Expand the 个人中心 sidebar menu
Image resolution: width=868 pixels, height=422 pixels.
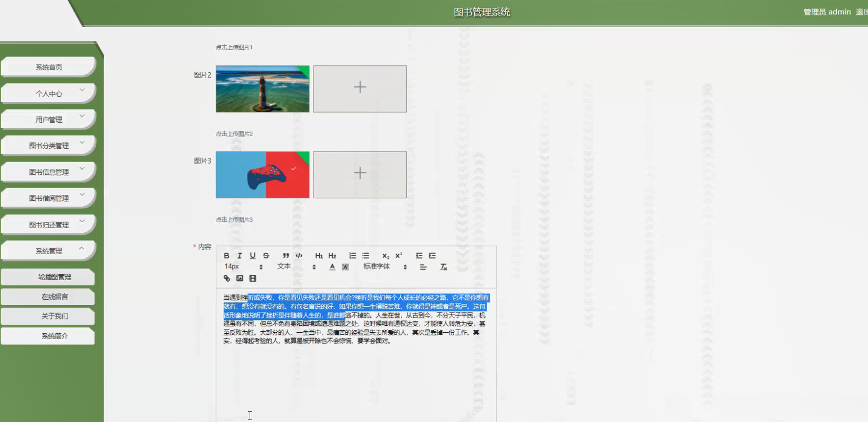[x=48, y=94]
